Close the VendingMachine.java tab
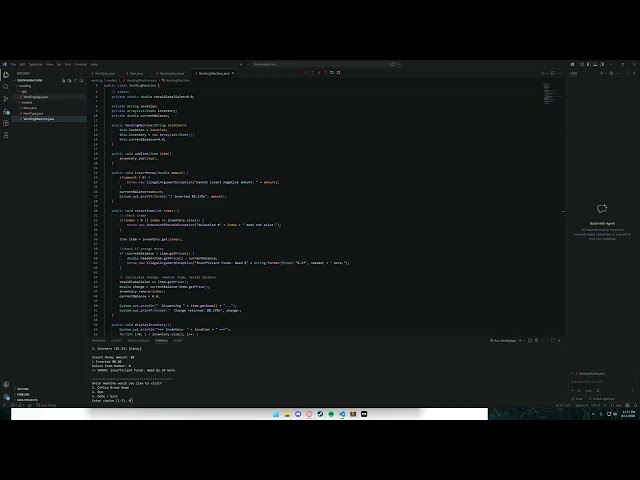 tap(233, 73)
